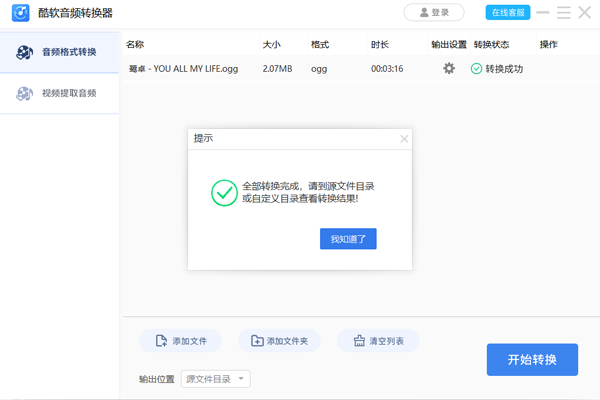Select the YOU ALL MY LIFE.ogg file row

click(190, 69)
